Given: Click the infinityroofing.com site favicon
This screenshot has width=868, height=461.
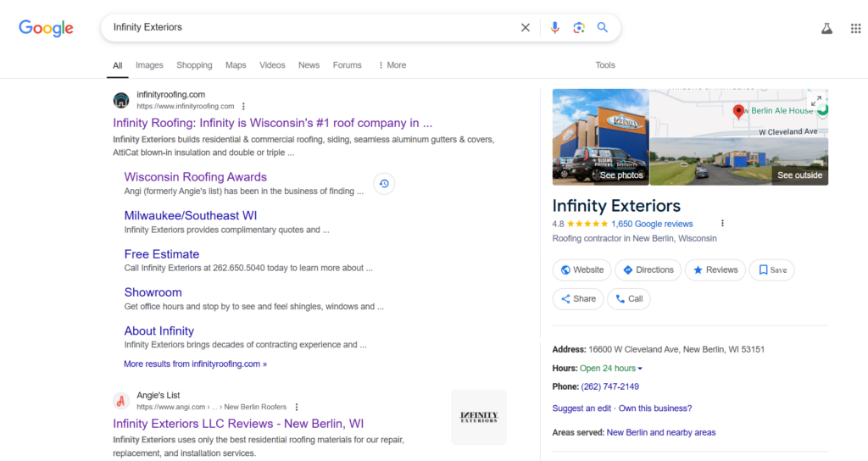Looking at the screenshot, I should point(121,100).
